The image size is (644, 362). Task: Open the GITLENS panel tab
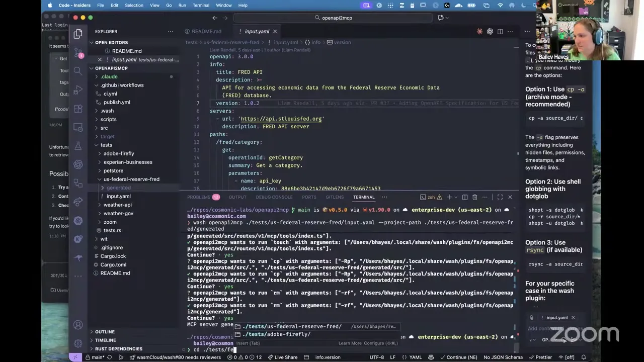(335, 197)
